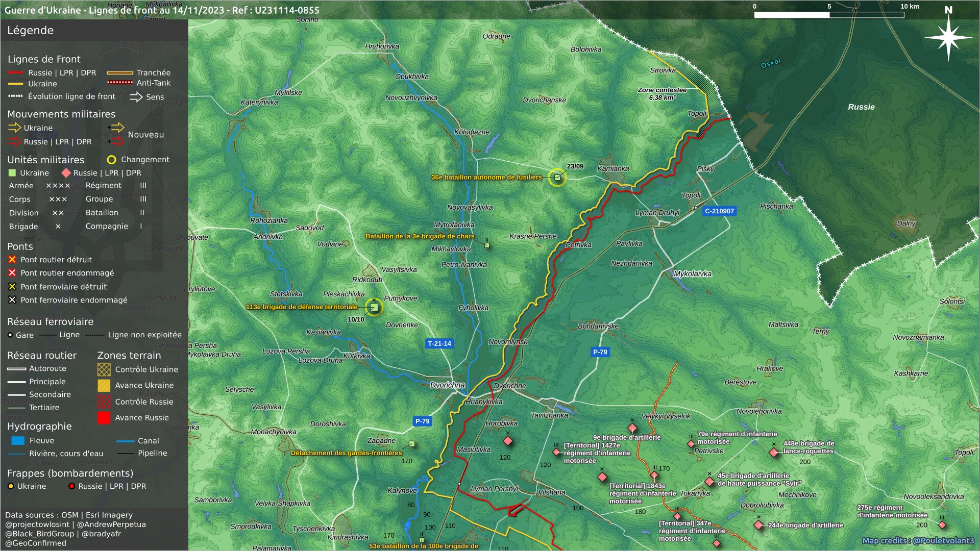Click the Sens direction arrow legend icon
The image size is (980, 551).
pyautogui.click(x=136, y=97)
